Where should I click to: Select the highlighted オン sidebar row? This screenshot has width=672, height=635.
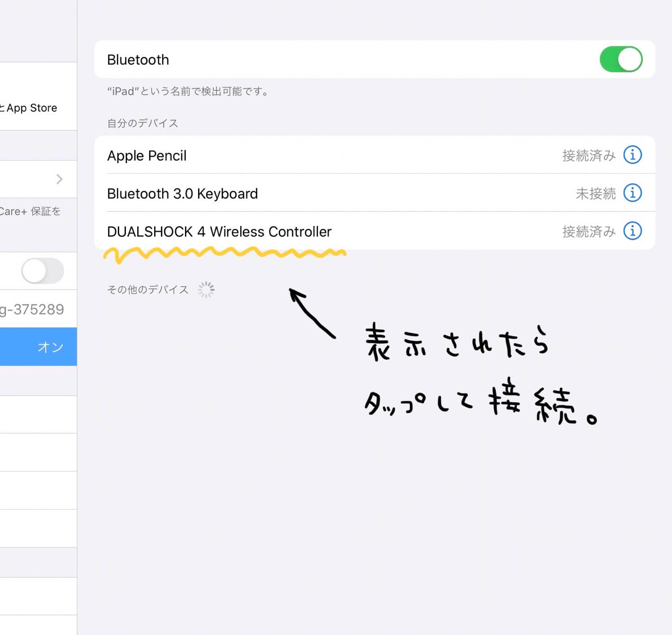tap(39, 347)
